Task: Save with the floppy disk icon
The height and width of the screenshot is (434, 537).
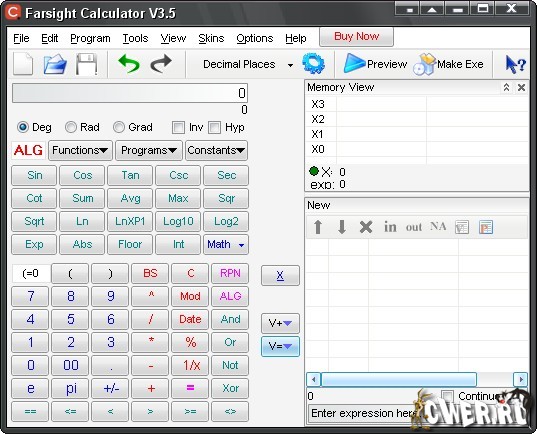Action: coord(86,64)
